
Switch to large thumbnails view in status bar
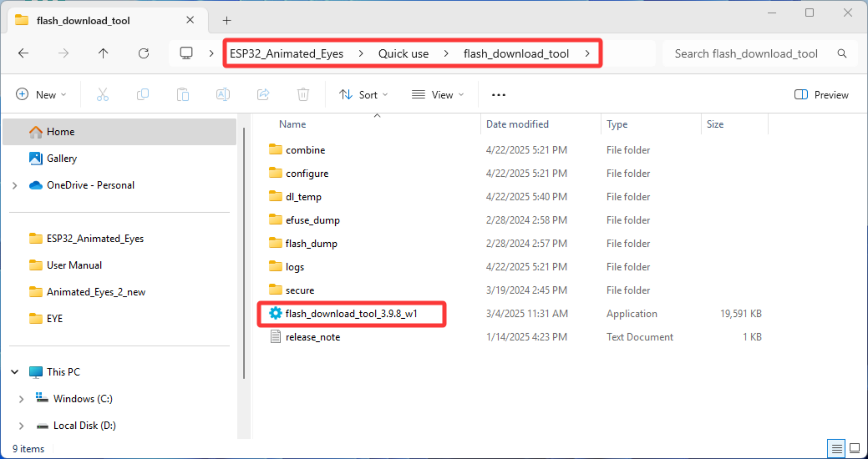854,448
